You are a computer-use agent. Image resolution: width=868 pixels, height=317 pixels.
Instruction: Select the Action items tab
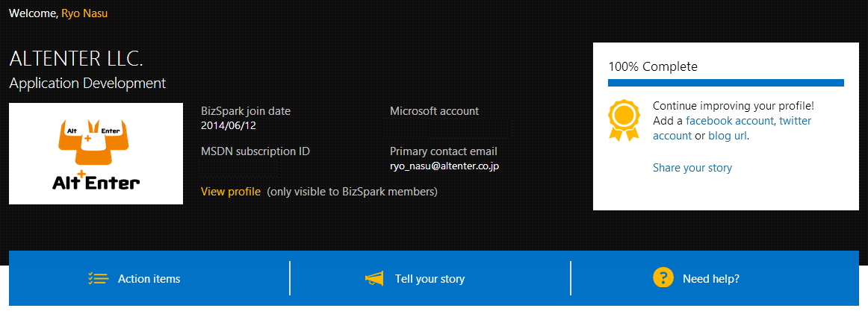[x=149, y=278]
